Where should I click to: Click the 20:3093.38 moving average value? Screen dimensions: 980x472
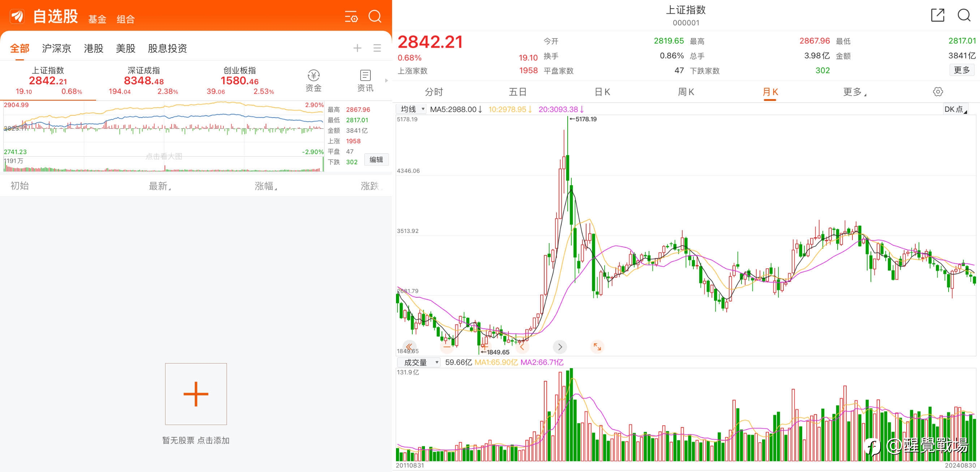tap(561, 109)
